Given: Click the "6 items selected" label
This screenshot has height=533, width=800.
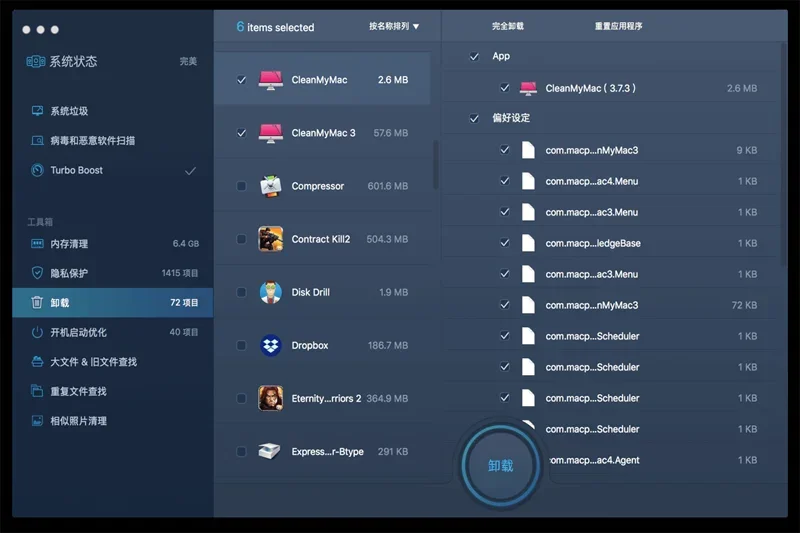Looking at the screenshot, I should click(275, 27).
